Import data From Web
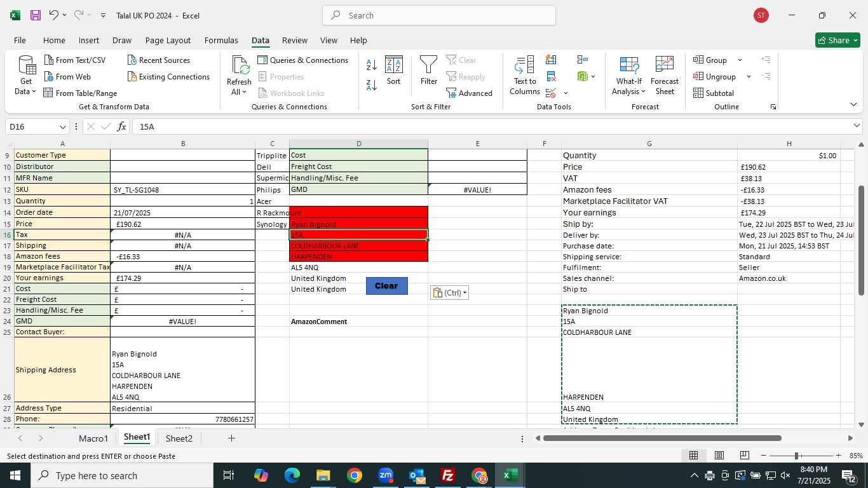 click(67, 76)
